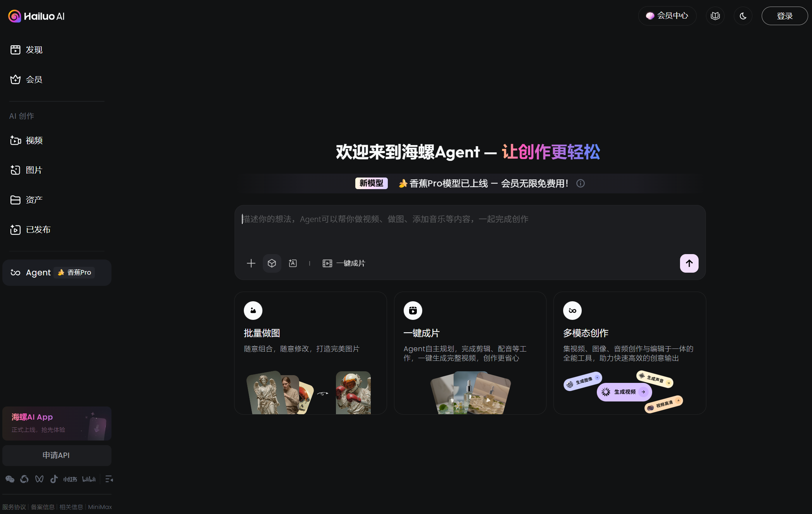
Task: Click the plus icon to add attachment
Action: (251, 263)
